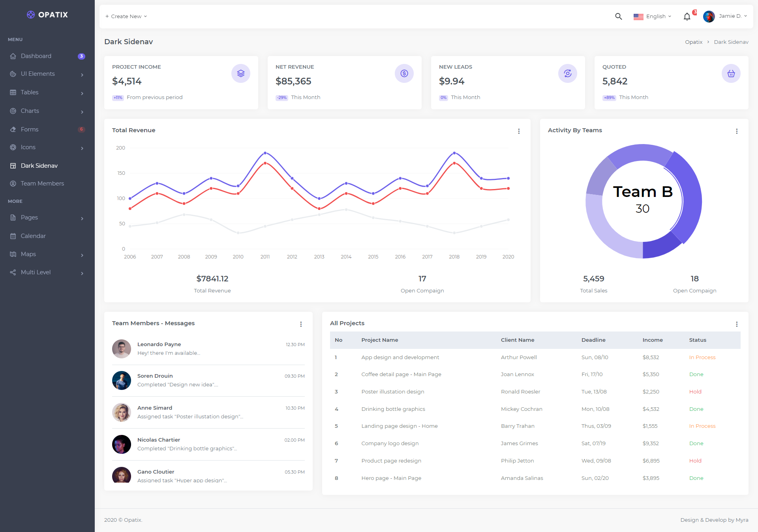This screenshot has height=532, width=758.
Task: Click the Quoted shopping basket icon
Action: click(731, 73)
